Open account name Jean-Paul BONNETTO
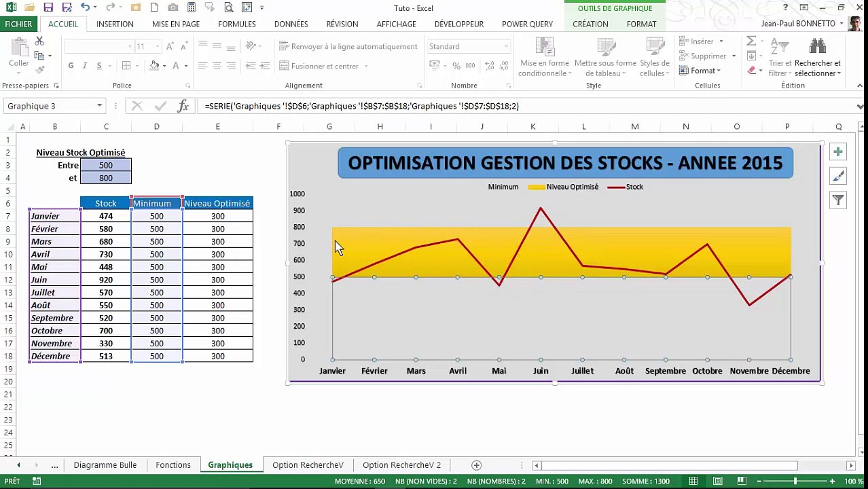Image resolution: width=868 pixels, height=489 pixels. click(x=798, y=24)
